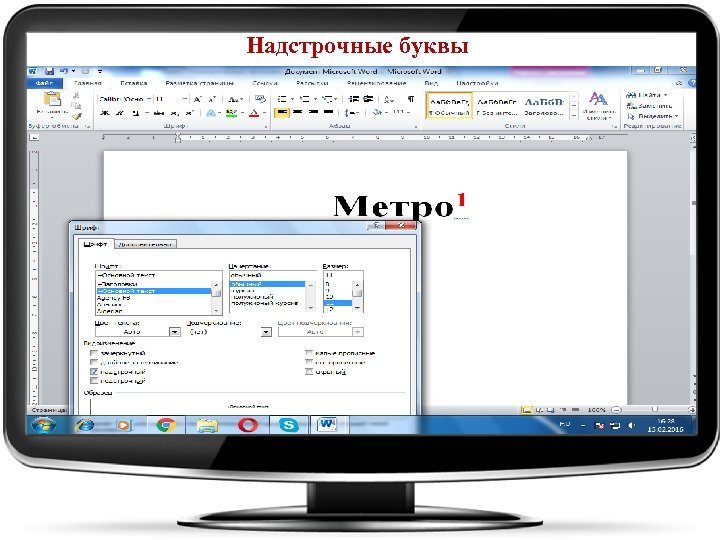Switch to the Вставка ribbon tab
720x540 pixels.
134,83
